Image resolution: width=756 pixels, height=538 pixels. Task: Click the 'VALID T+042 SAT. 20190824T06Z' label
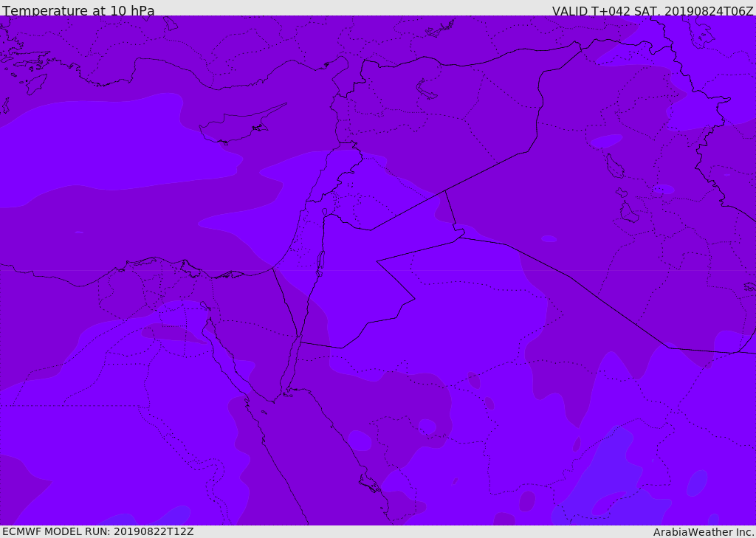[x=653, y=10]
